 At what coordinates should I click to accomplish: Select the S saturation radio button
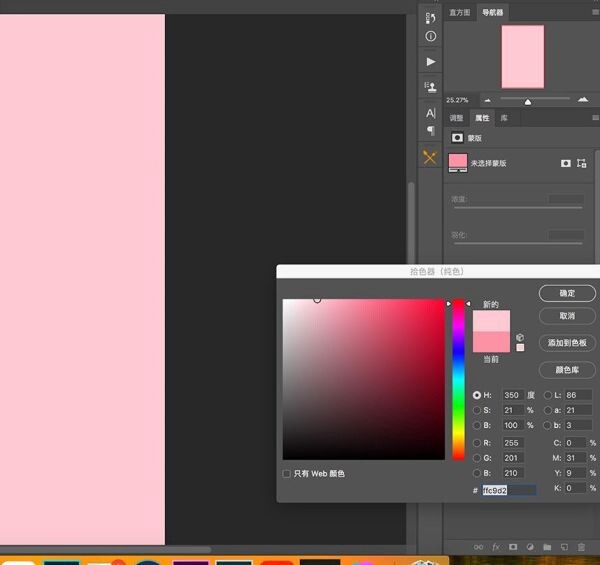point(477,410)
